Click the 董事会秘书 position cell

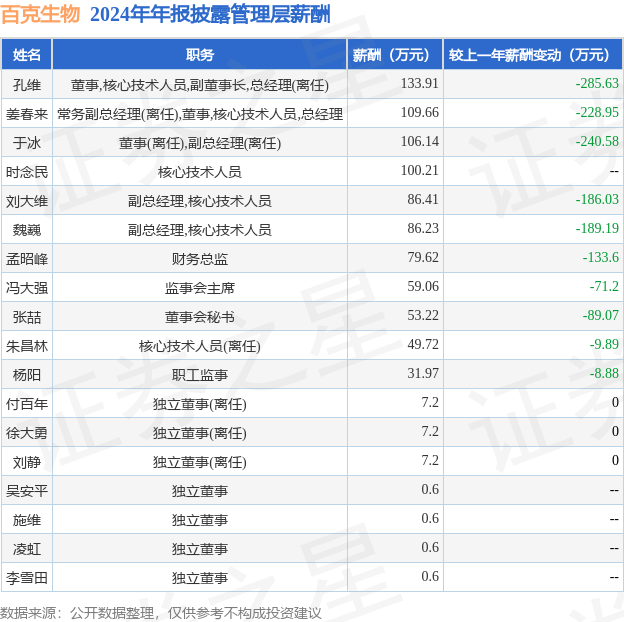point(200,317)
